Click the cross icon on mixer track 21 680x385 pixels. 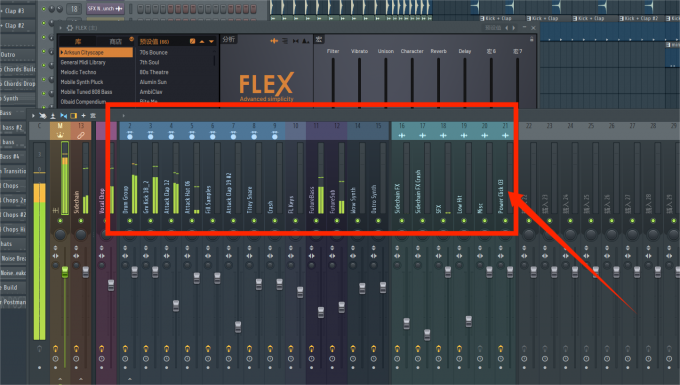[505, 136]
